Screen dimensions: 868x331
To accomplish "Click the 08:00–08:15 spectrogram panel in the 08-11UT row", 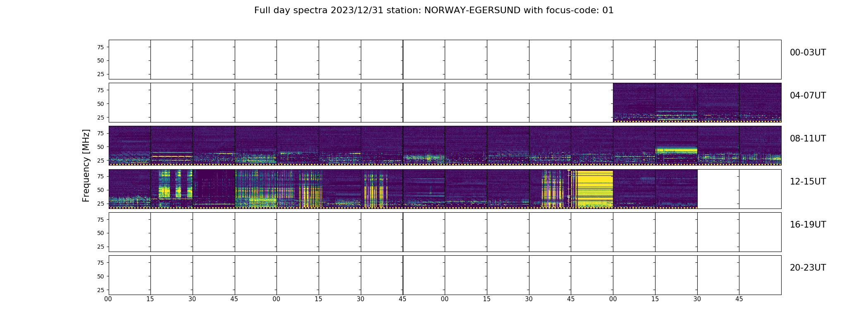I will click(130, 146).
